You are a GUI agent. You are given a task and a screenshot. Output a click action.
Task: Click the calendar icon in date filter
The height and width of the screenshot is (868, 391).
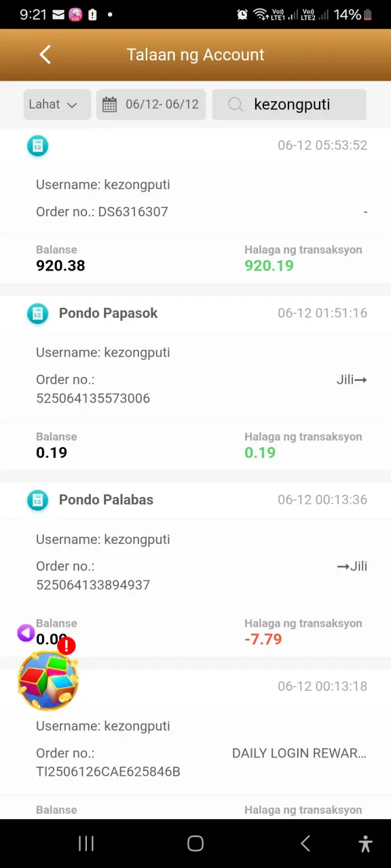(109, 104)
